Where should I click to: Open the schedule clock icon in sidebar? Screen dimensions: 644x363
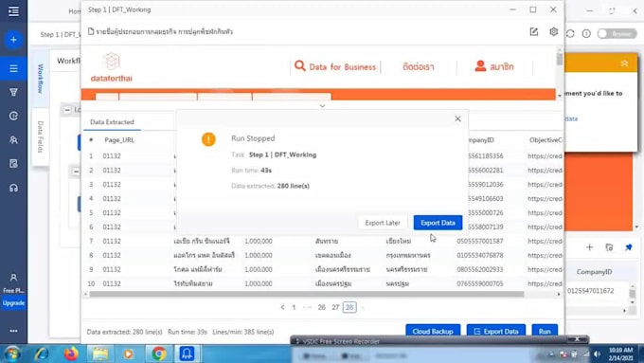(13, 116)
